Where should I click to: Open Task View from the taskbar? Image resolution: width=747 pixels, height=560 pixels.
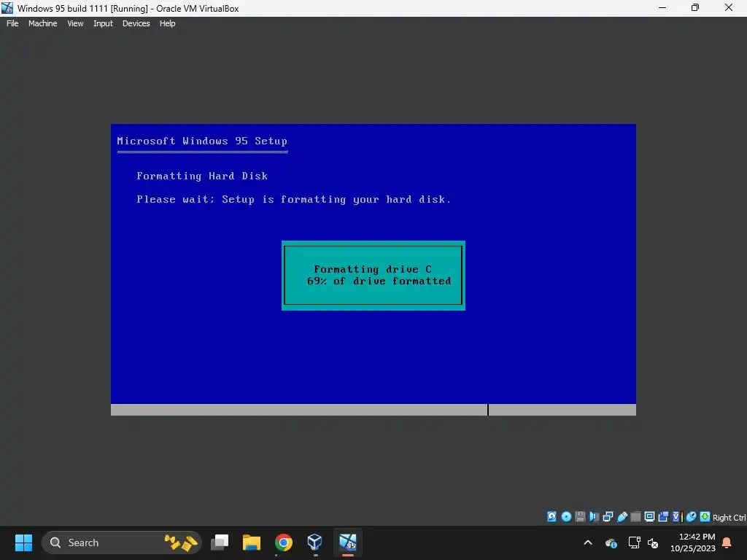click(220, 542)
